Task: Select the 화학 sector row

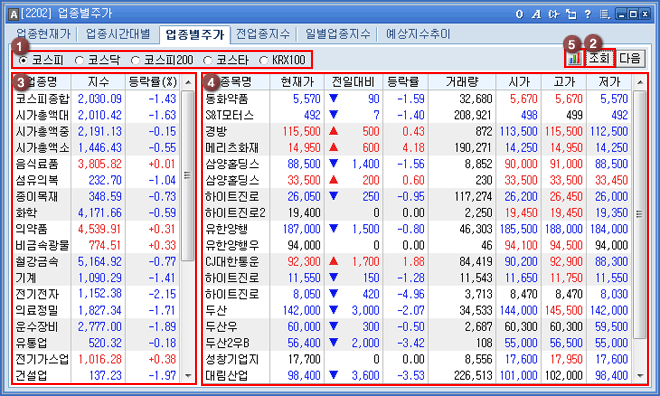Action: pyautogui.click(x=97, y=213)
